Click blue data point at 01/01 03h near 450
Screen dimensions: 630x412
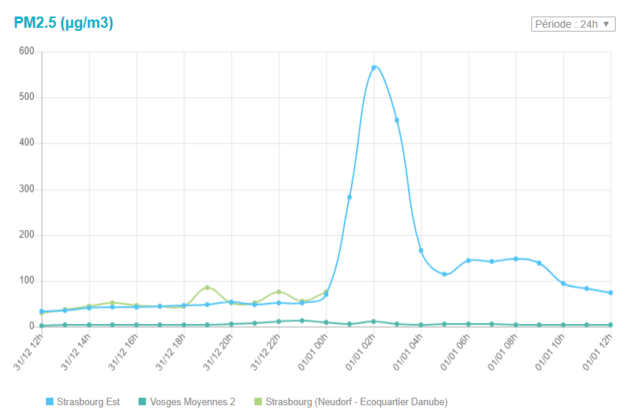397,120
